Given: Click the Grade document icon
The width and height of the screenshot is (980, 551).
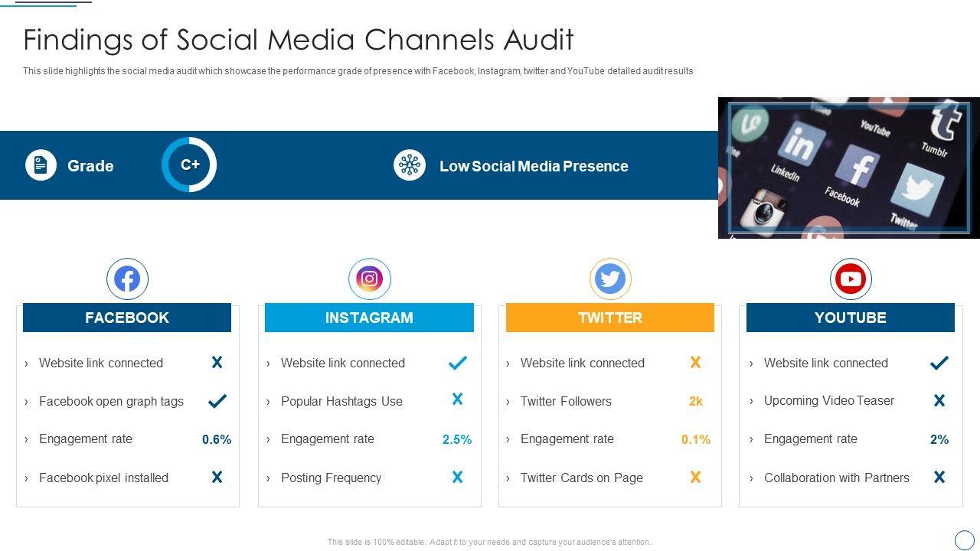Looking at the screenshot, I should pos(41,165).
